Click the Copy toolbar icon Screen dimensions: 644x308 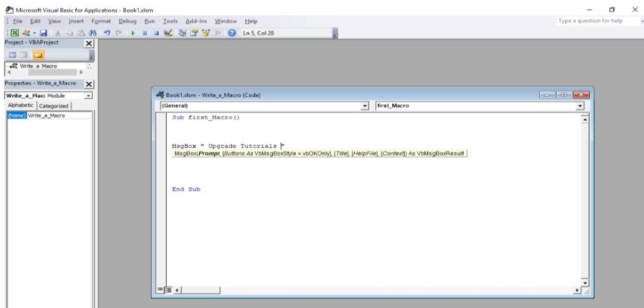(x=70, y=33)
